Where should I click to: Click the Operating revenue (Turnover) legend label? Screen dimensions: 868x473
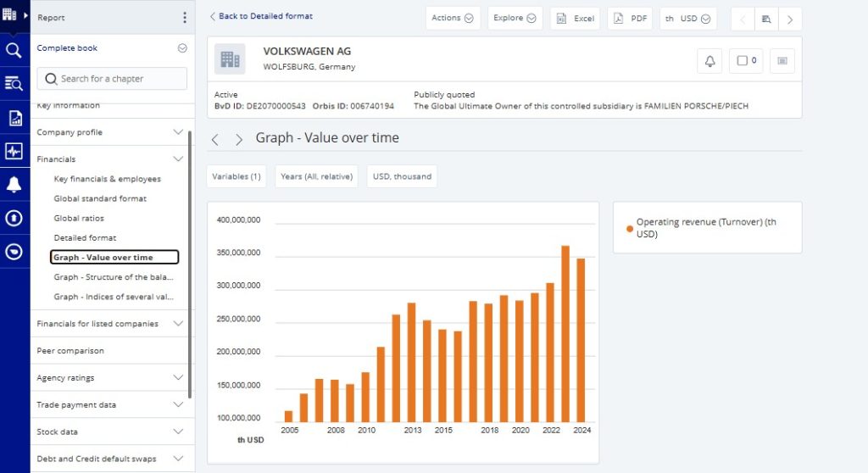click(x=706, y=228)
